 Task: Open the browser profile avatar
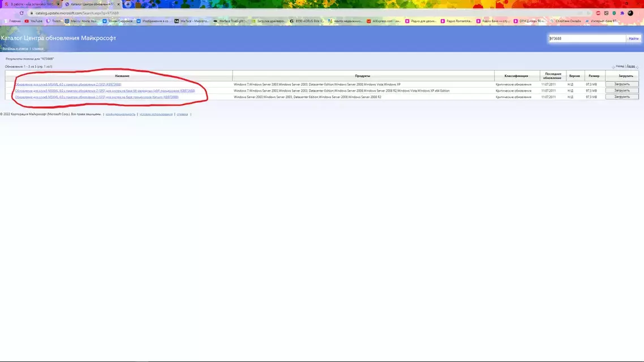coord(630,13)
